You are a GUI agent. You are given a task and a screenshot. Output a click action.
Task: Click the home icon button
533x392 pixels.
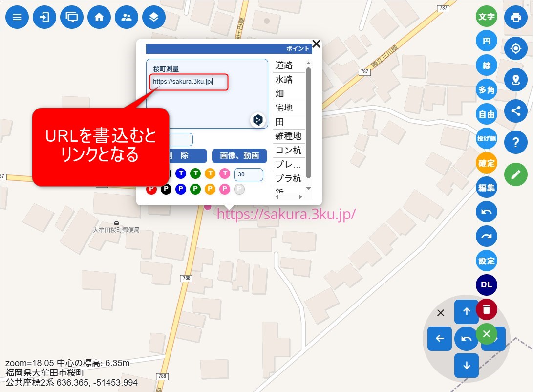(x=99, y=17)
